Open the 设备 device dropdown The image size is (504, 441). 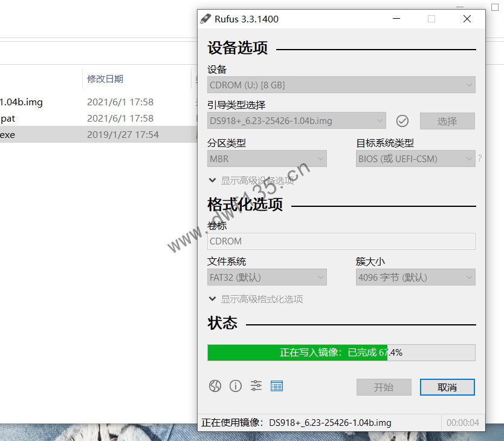click(341, 85)
